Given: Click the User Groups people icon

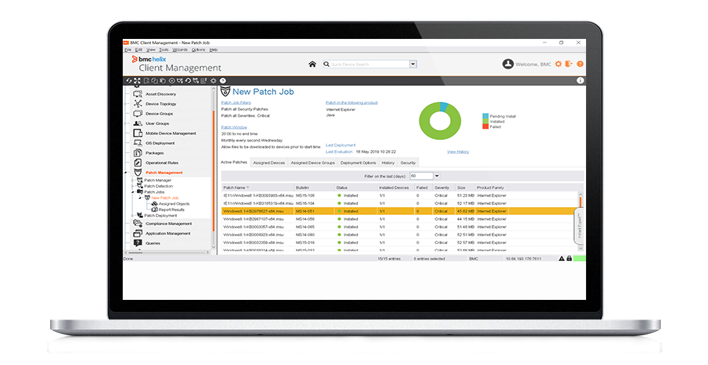Looking at the screenshot, I should click(138, 123).
